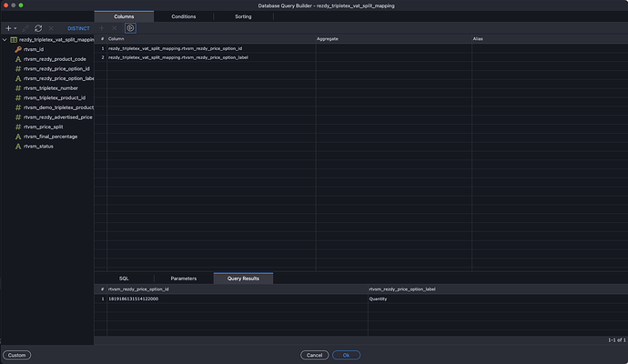Open the Query Results tab
Image resolution: width=628 pixels, height=364 pixels.
[243, 278]
